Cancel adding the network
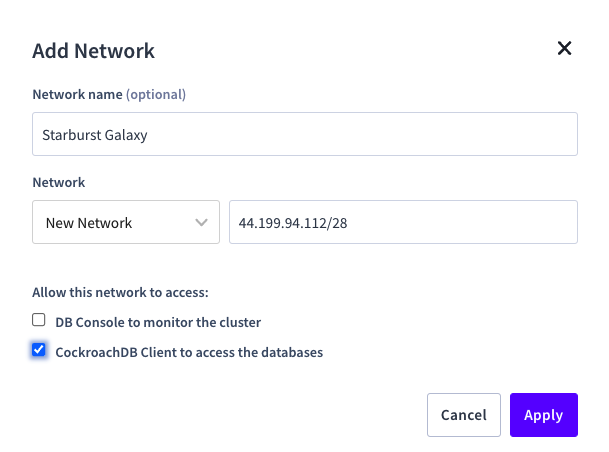The image size is (609, 452). (463, 415)
